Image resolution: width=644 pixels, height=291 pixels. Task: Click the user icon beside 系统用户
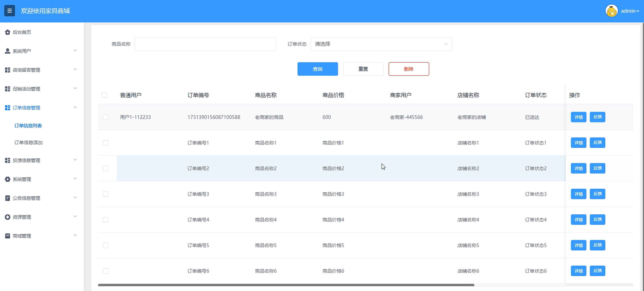tap(7, 51)
